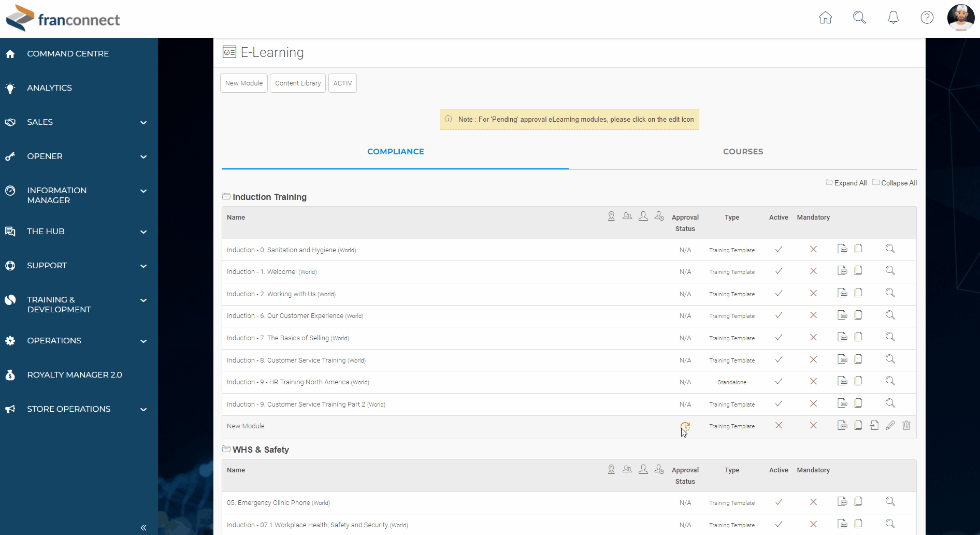Click the New Module button
The width and height of the screenshot is (980, 535).
(244, 83)
